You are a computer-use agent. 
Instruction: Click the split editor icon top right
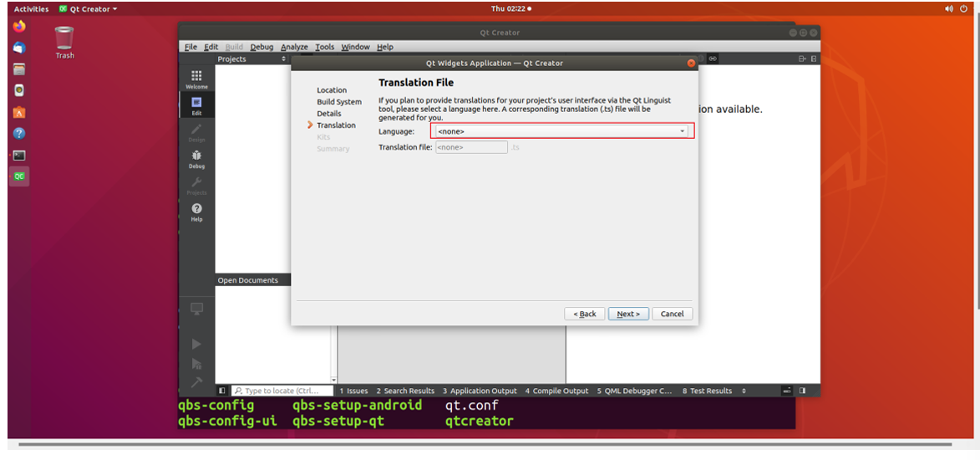pos(803,59)
